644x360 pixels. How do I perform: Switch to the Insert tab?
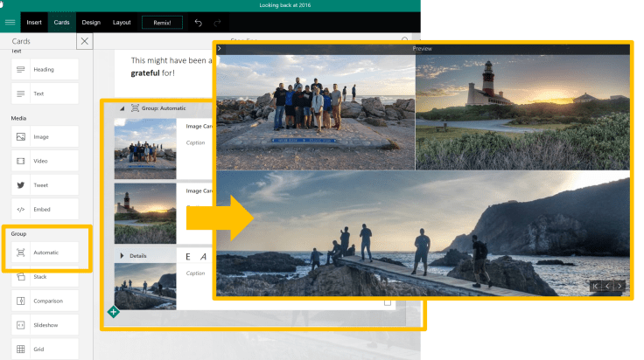click(34, 22)
